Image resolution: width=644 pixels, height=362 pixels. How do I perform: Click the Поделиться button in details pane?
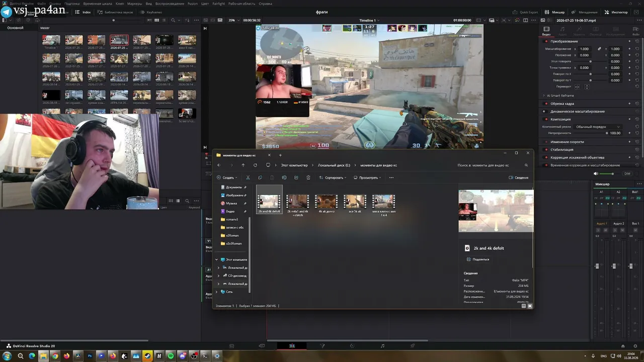pos(478,259)
